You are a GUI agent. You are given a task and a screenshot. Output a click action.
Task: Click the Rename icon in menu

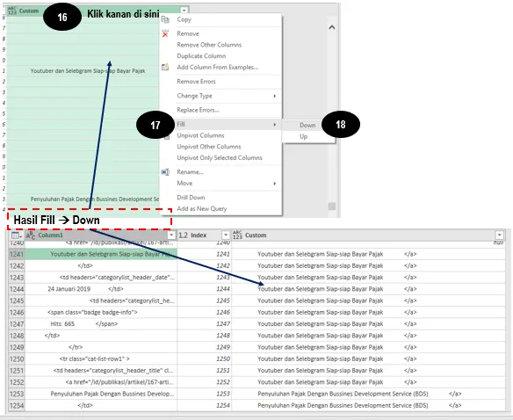tap(165, 172)
